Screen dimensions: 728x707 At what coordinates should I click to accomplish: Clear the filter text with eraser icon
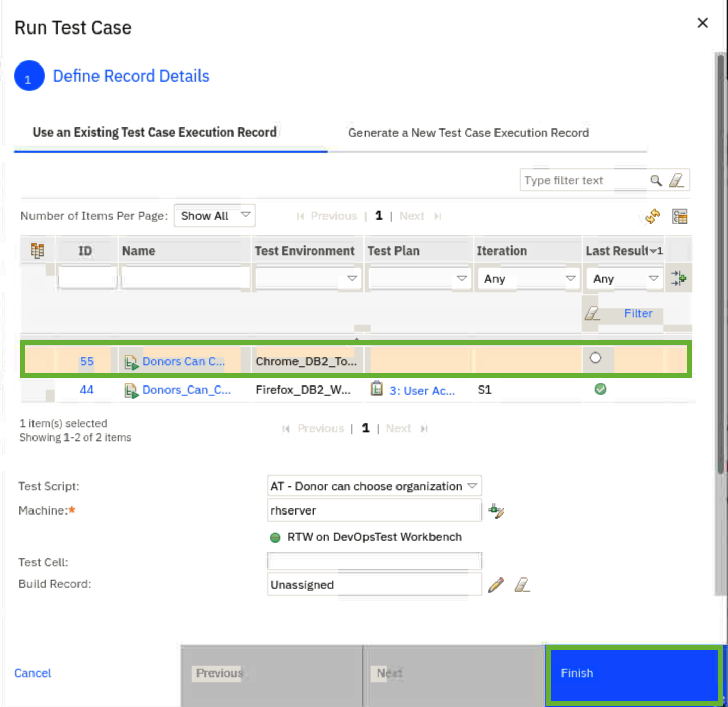[x=676, y=180]
